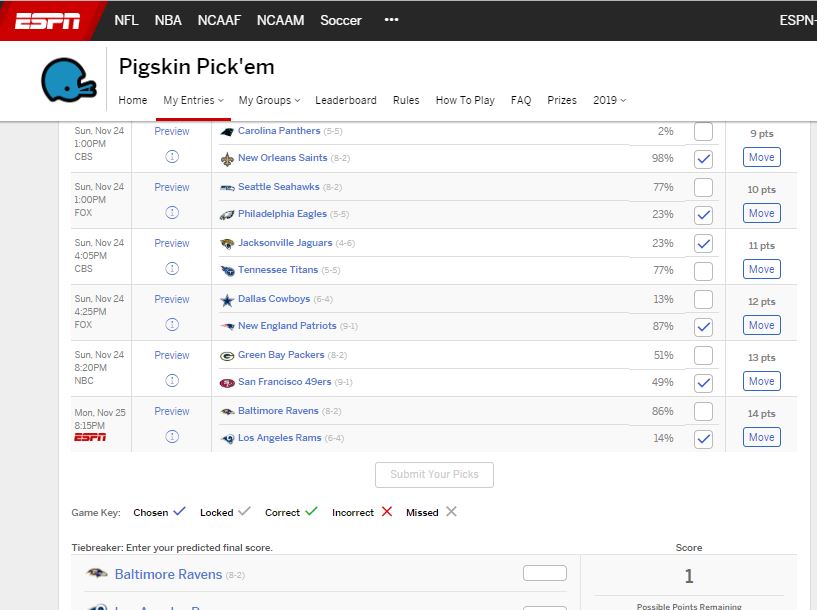Image resolution: width=817 pixels, height=610 pixels.
Task: Open Preview for Ravens vs Rams game
Action: tap(171, 412)
